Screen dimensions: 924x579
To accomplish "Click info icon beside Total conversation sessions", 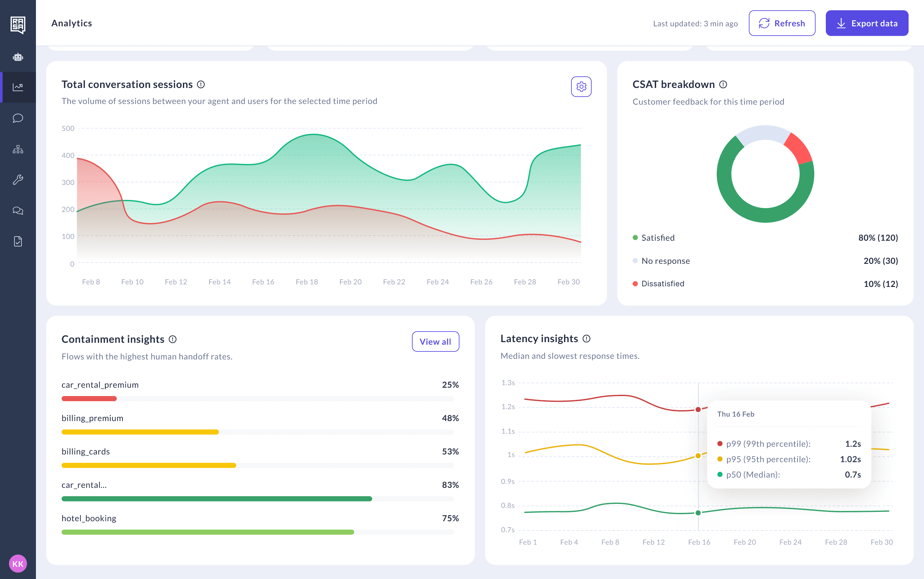I will 201,84.
